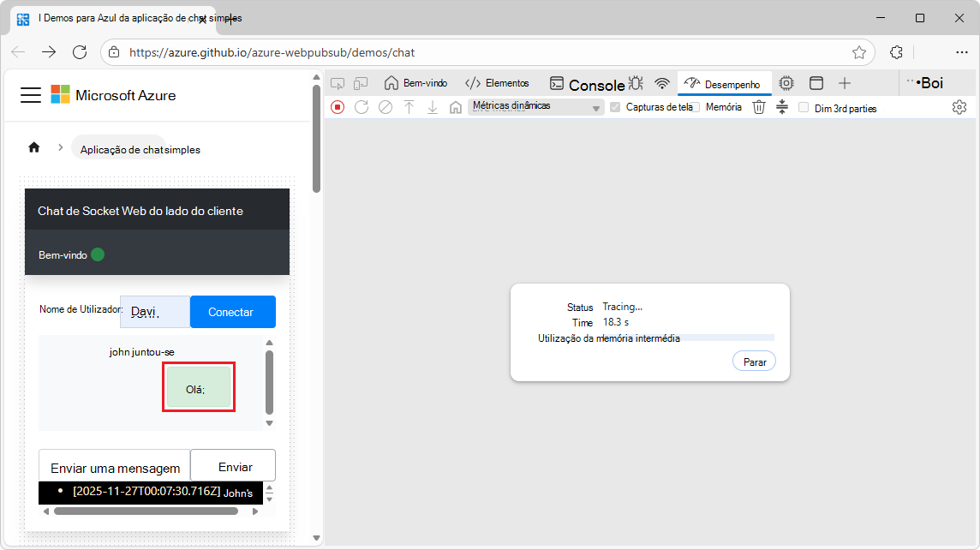Enable the Dim 3rd parties checkbox

tap(803, 107)
